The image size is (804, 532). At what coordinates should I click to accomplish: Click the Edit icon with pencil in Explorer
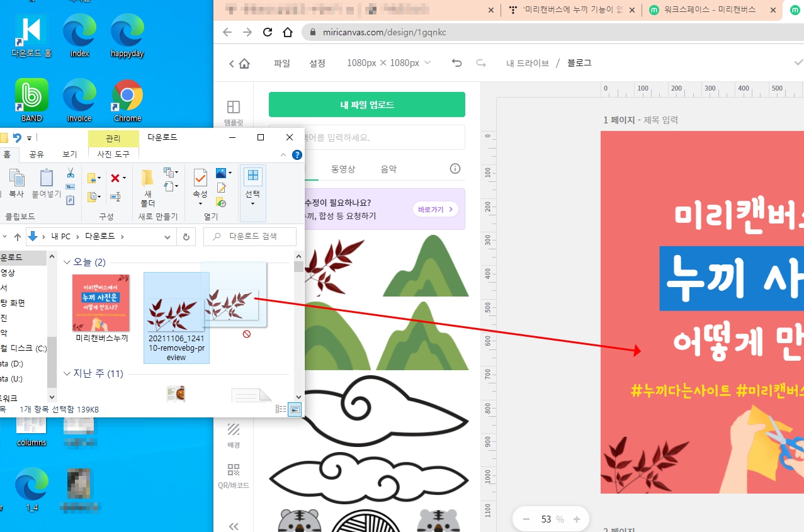coord(221,188)
